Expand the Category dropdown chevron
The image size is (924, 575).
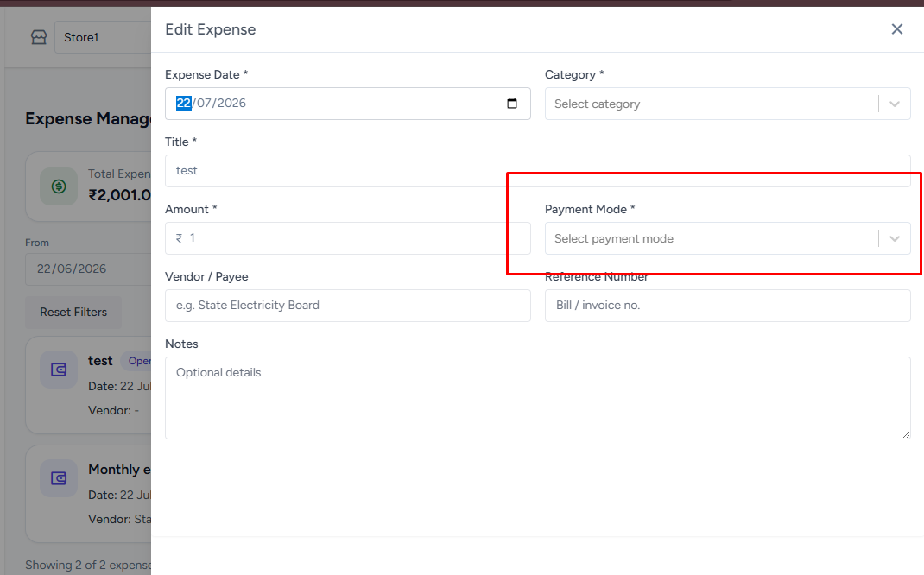(895, 104)
